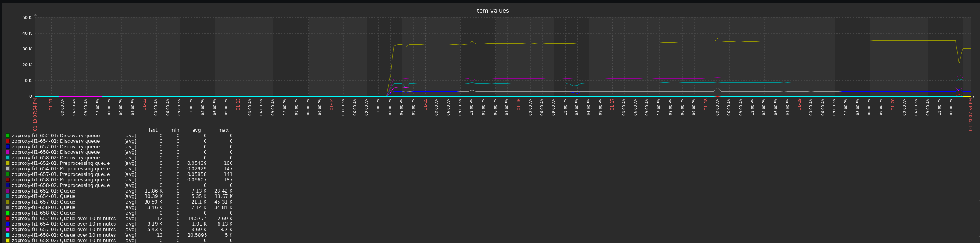Click teal swatch for zbproxy-fi1-658-02 Discovery queue

pyautogui.click(x=7, y=158)
